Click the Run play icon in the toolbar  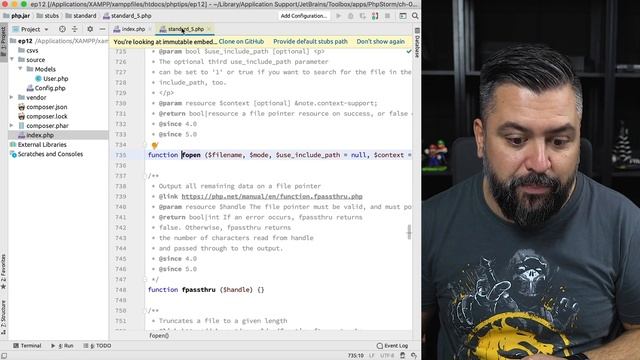click(338, 16)
